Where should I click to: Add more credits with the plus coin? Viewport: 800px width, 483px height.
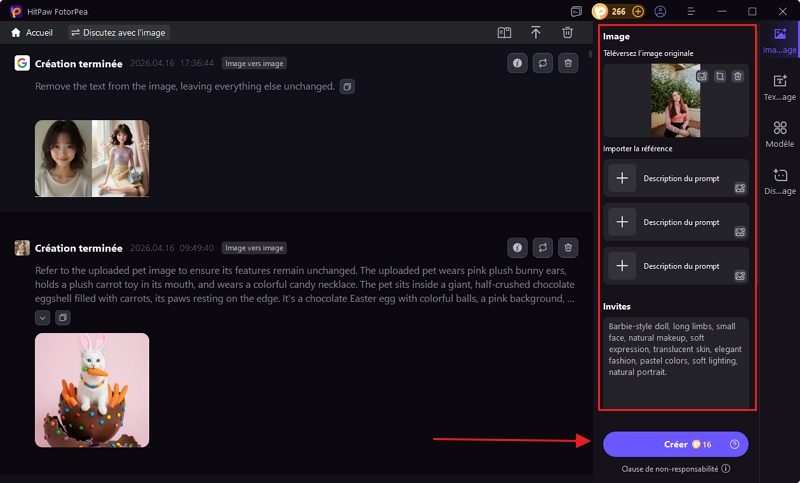point(638,12)
